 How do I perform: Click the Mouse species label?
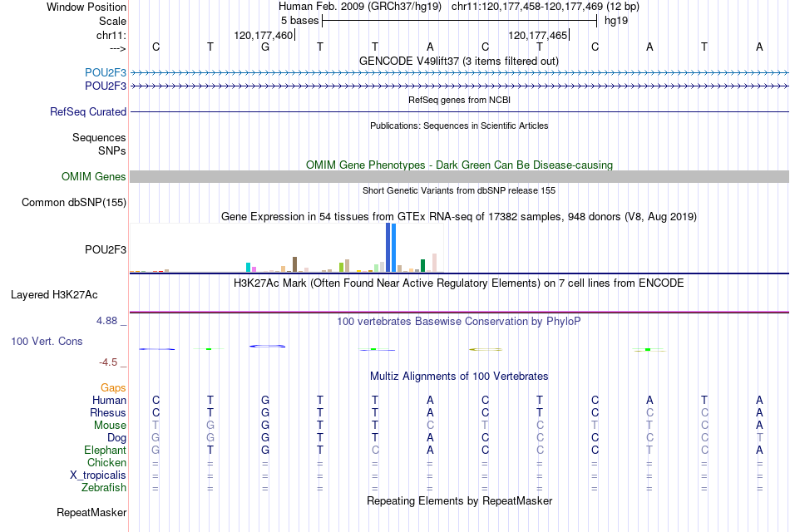click(110, 426)
